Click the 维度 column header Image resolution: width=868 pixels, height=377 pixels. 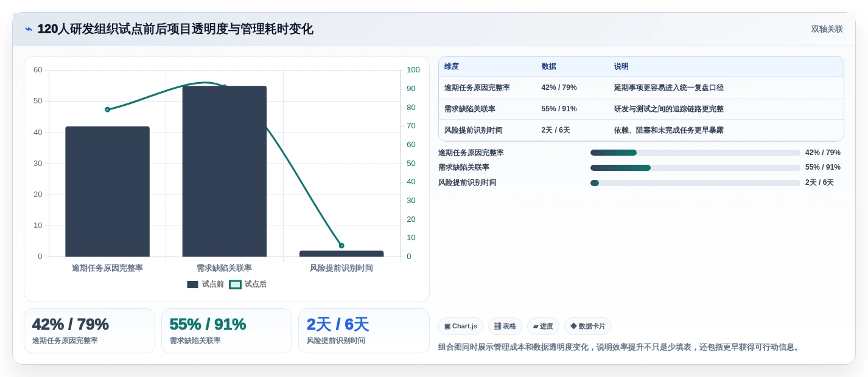452,67
